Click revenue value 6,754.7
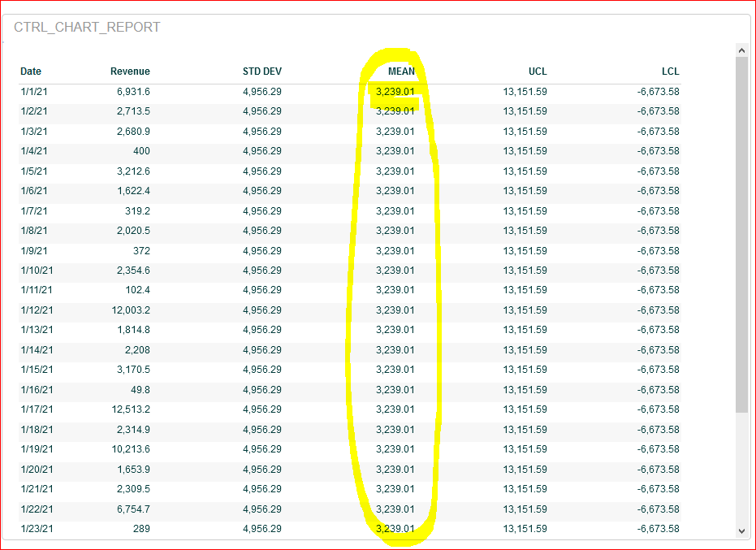756x550 pixels. (133, 509)
